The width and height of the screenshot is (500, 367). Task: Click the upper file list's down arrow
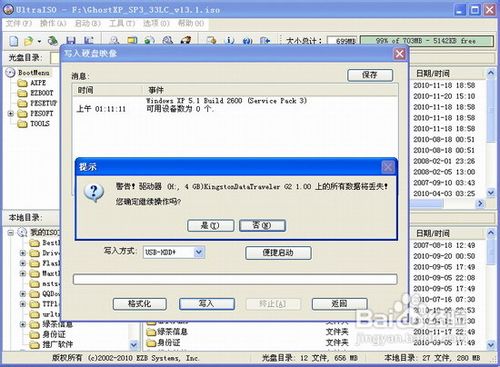[x=491, y=192]
